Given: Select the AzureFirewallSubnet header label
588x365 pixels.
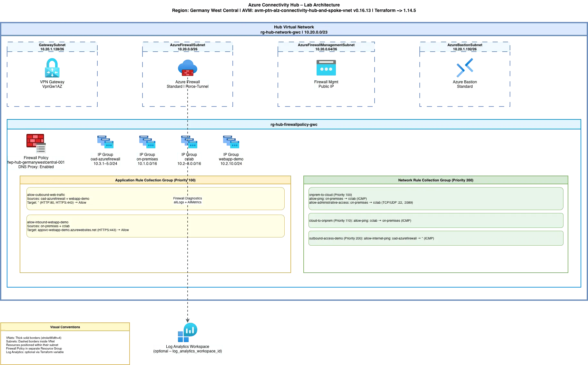Looking at the screenshot, I should (188, 47).
